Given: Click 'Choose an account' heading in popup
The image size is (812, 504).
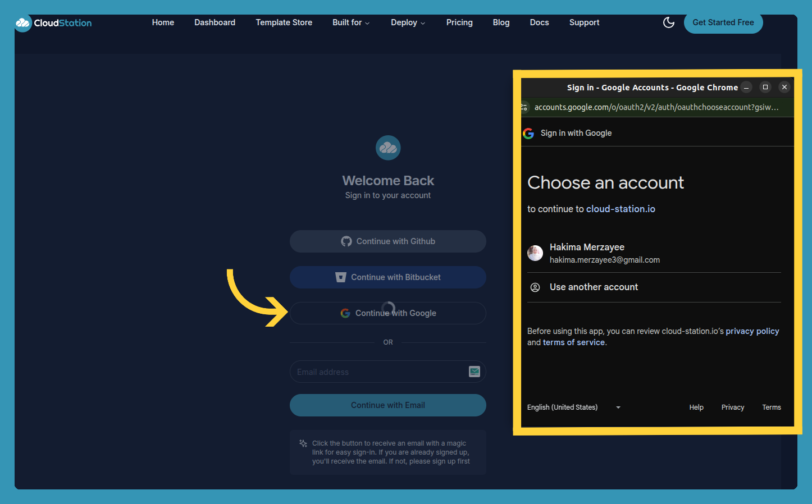Looking at the screenshot, I should pos(605,182).
